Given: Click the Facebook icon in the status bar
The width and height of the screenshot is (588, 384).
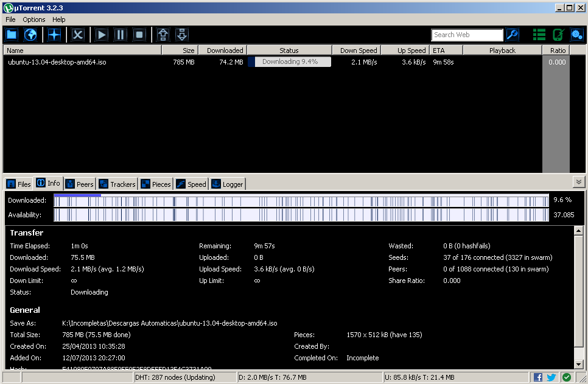Looking at the screenshot, I should [x=537, y=377].
